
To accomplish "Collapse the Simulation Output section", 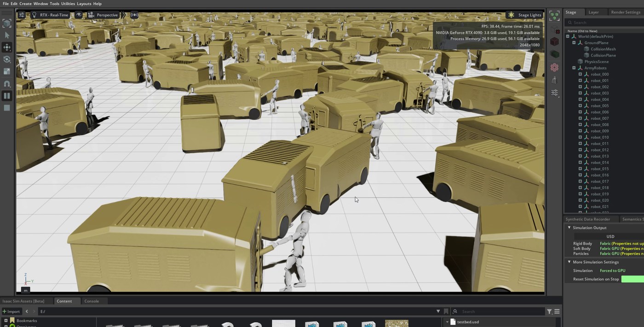I will 569,228.
